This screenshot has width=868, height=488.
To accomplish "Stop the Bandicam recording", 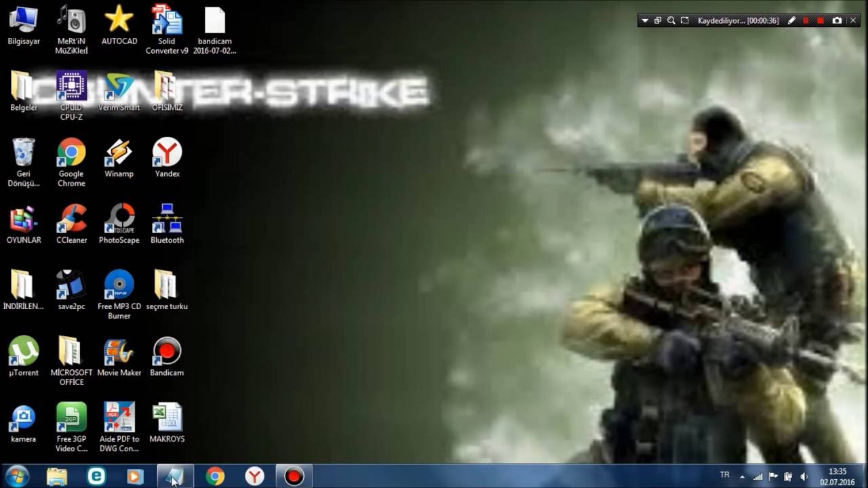I will [x=821, y=21].
